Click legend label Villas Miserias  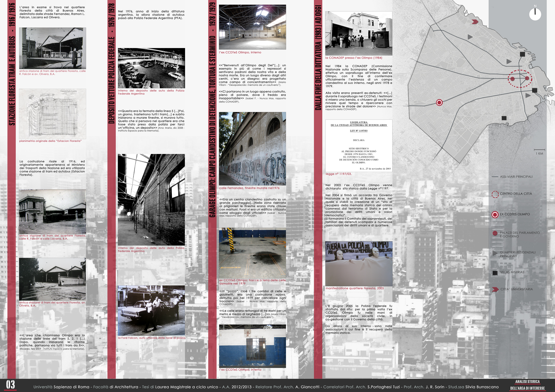click(x=512, y=272)
